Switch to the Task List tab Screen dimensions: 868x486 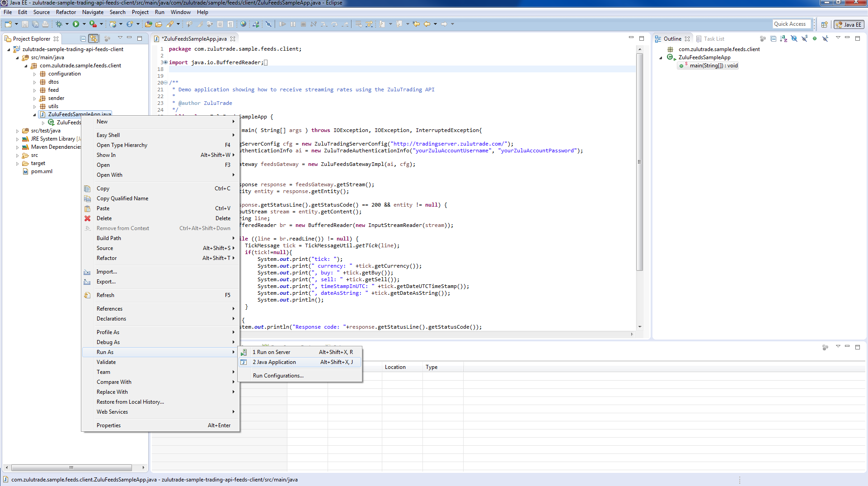click(x=713, y=39)
